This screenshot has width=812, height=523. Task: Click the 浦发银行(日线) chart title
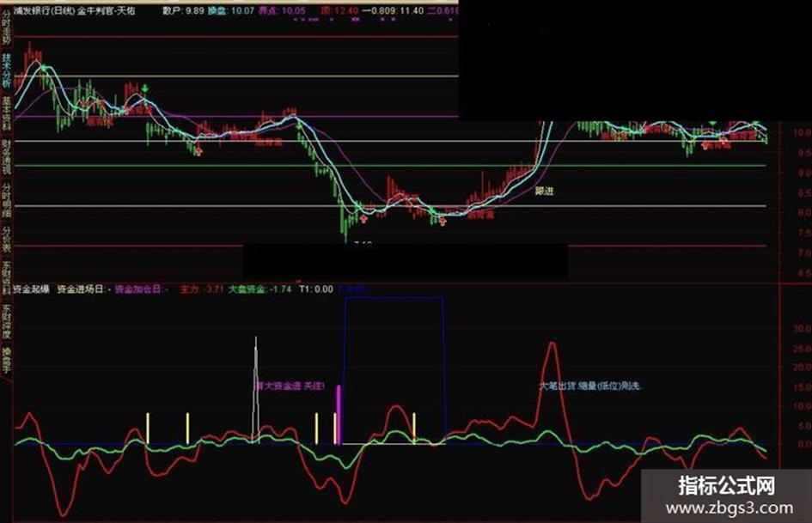coord(44,10)
